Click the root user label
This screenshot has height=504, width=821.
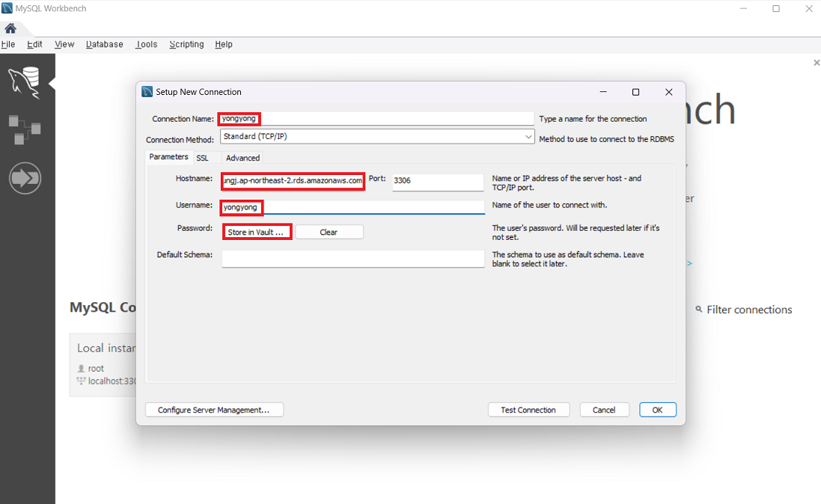point(96,369)
